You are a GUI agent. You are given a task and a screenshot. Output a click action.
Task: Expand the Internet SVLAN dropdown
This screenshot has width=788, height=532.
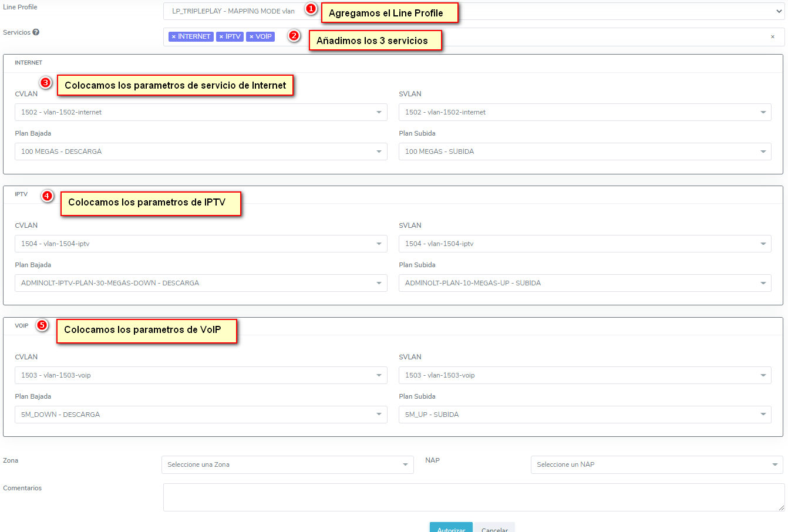pyautogui.click(x=584, y=112)
